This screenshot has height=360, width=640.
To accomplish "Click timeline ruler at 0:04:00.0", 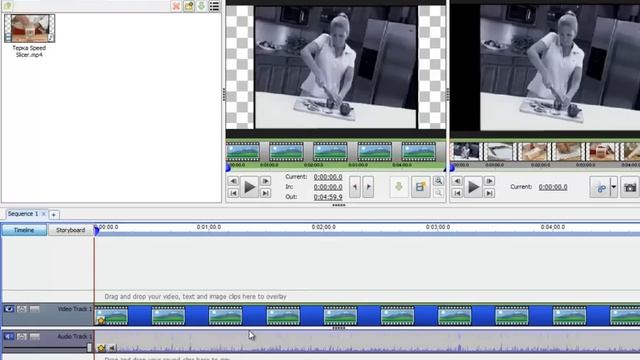I will point(553,227).
